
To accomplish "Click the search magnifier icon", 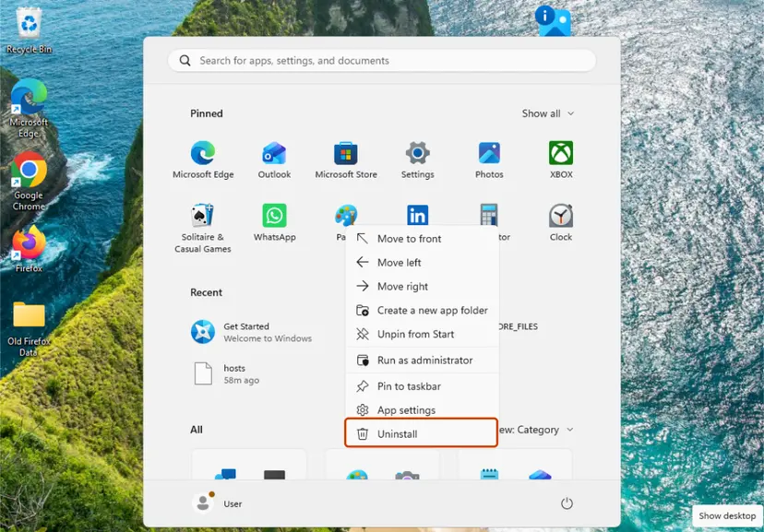I will pyautogui.click(x=185, y=60).
